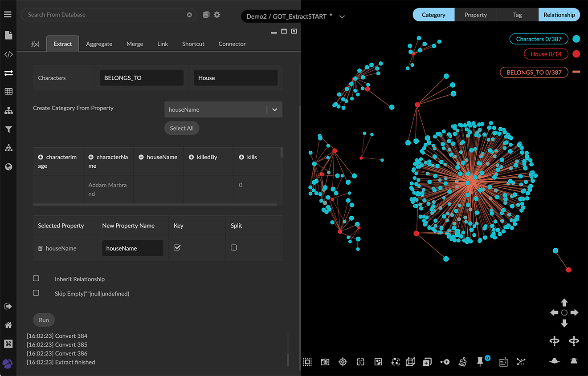Add the killedBy column via plus icon
This screenshot has width=588, height=376.
[x=192, y=157]
